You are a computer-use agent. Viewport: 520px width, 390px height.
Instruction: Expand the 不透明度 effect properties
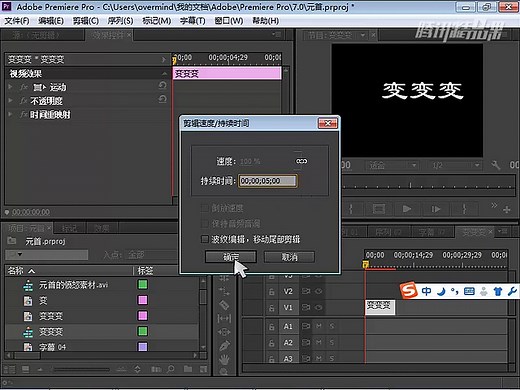coord(10,101)
